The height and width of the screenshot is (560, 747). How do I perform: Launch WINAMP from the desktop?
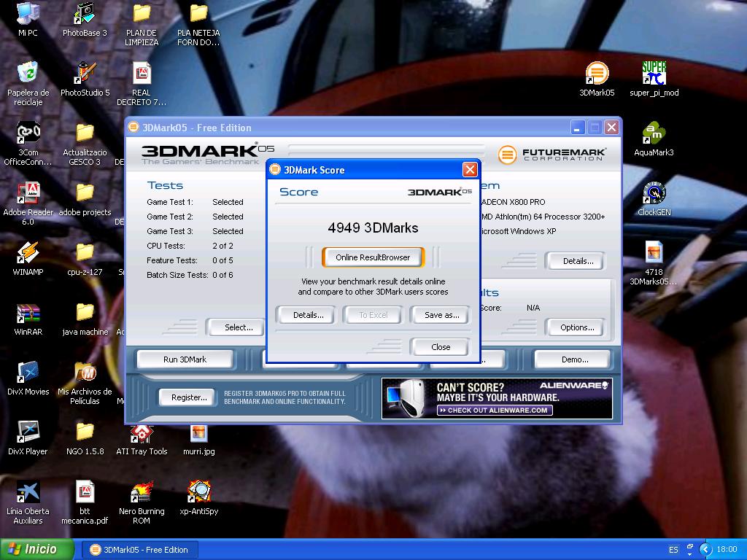pos(28,254)
